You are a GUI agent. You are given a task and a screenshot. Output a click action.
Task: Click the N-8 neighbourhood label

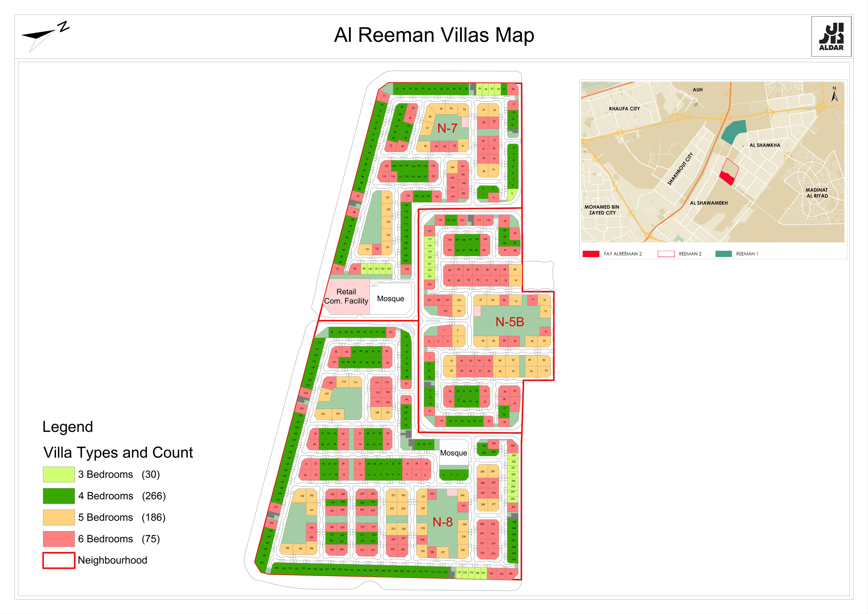[442, 522]
